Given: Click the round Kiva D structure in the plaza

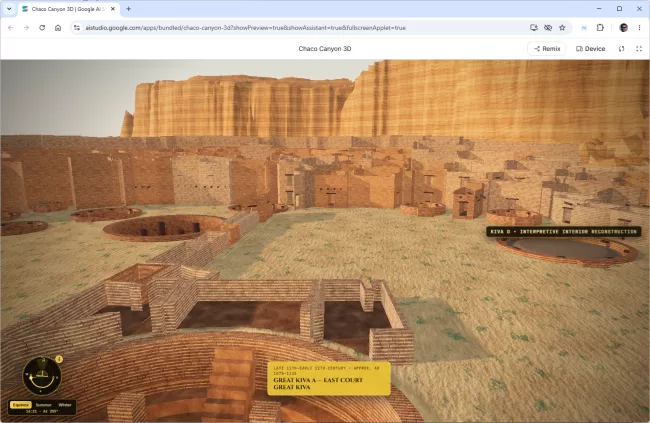Looking at the screenshot, I should tap(566, 250).
